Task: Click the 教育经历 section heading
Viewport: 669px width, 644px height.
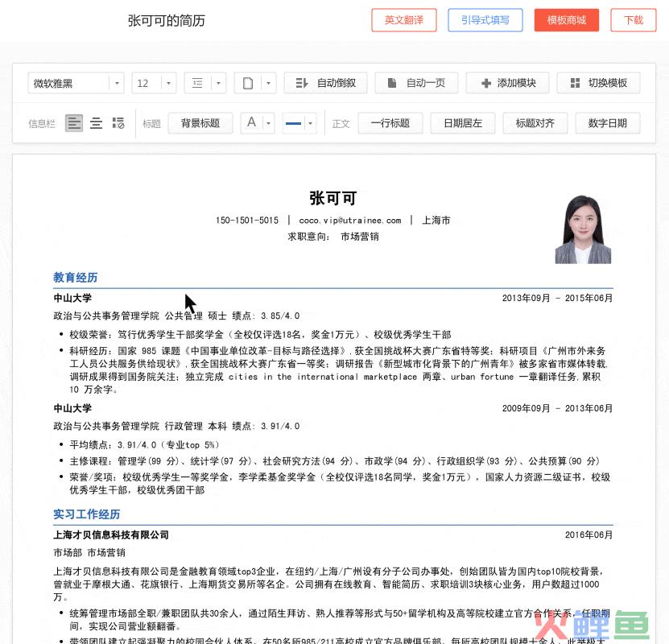Action: click(76, 277)
